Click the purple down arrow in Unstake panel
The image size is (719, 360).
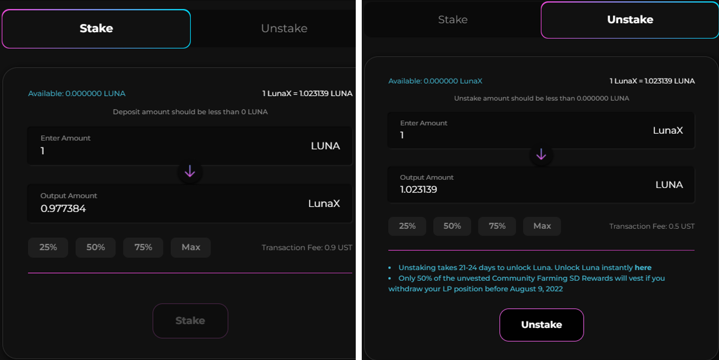pyautogui.click(x=541, y=155)
